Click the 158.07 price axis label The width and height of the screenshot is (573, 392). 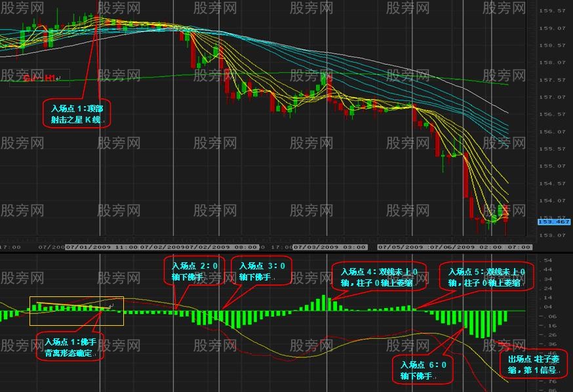(x=552, y=62)
